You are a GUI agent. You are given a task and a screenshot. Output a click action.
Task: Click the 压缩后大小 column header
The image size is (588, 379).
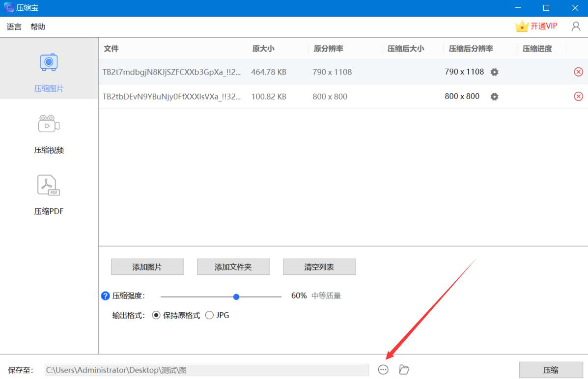click(406, 49)
